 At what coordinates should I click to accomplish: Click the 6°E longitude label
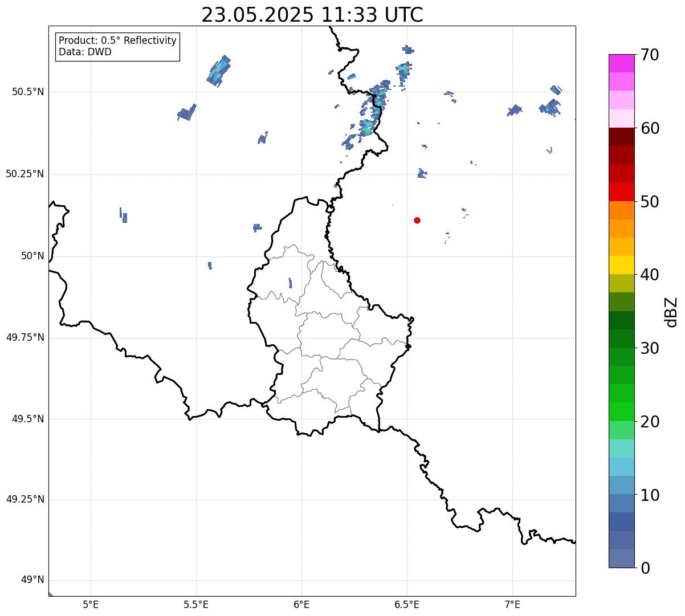click(x=301, y=605)
